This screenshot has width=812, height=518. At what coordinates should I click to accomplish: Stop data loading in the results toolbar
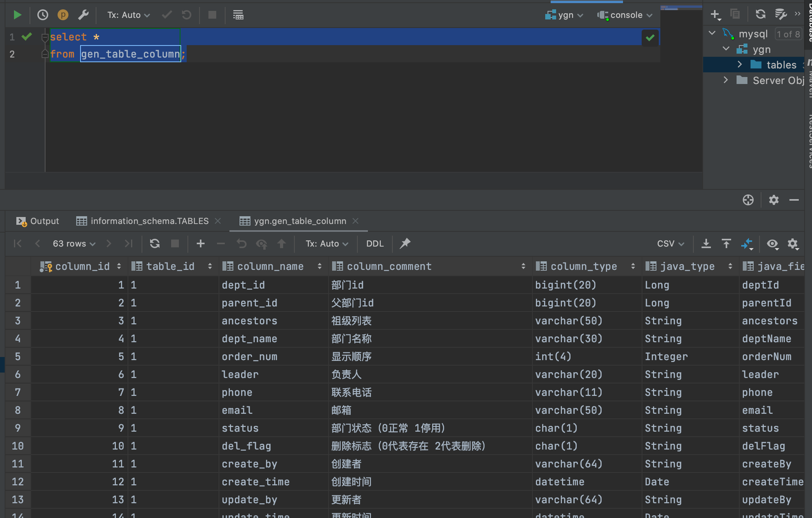click(x=175, y=243)
